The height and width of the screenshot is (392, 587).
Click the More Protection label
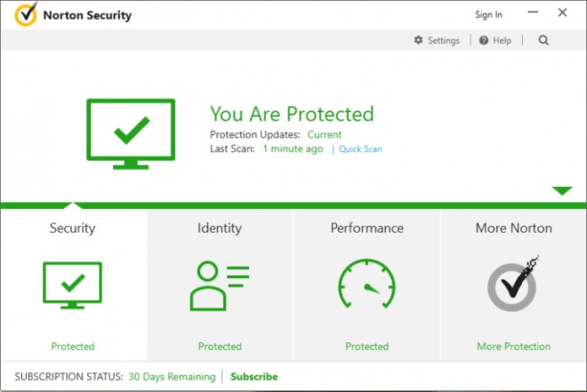coord(514,347)
